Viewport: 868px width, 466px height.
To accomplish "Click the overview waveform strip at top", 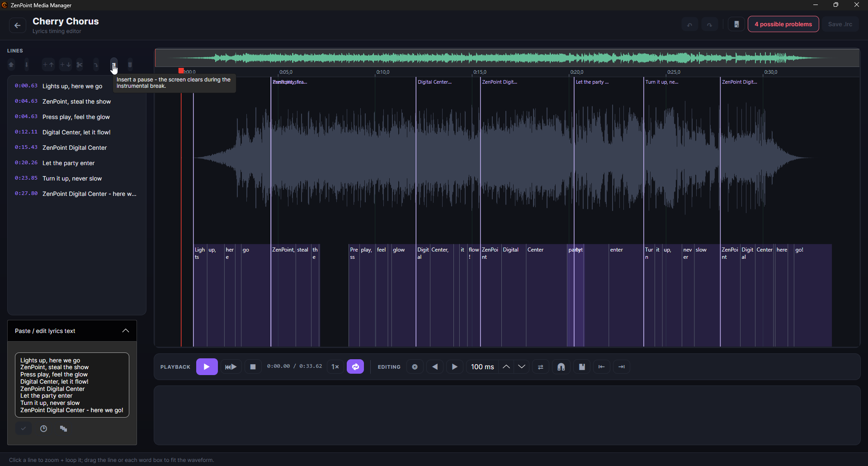I will pos(507,58).
